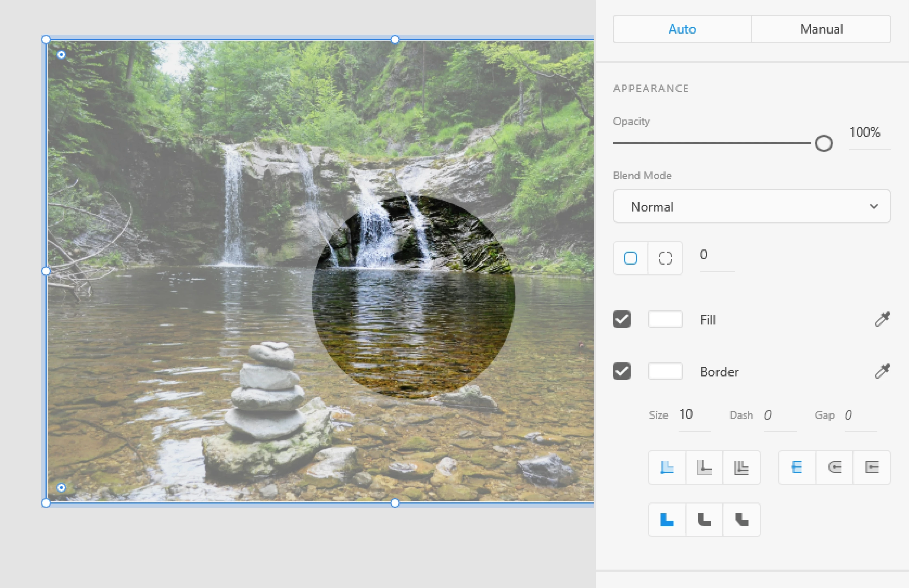Choose the round cap stroke icon
The width and height of the screenshot is (913, 588).
[x=834, y=467]
